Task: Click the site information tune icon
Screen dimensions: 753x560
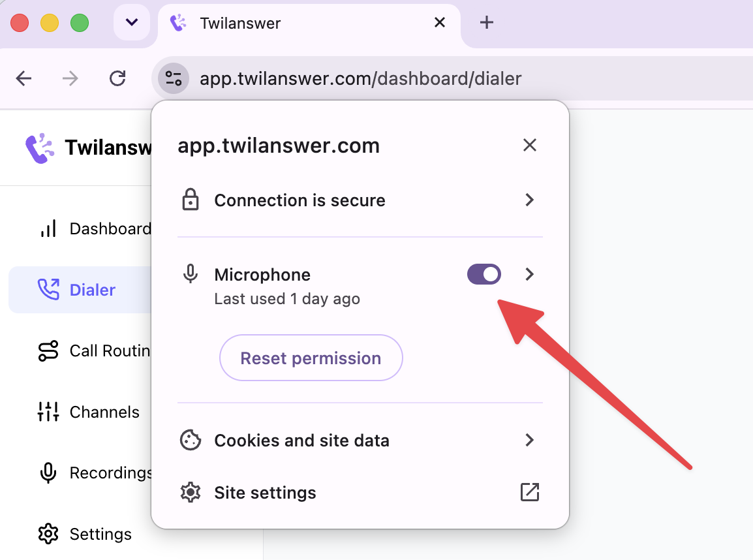Action: point(173,78)
